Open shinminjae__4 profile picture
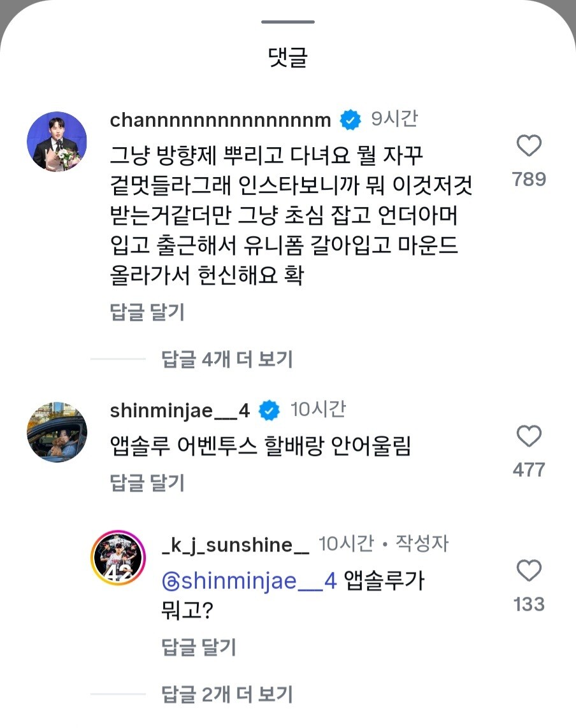576x728 pixels. 57,432
